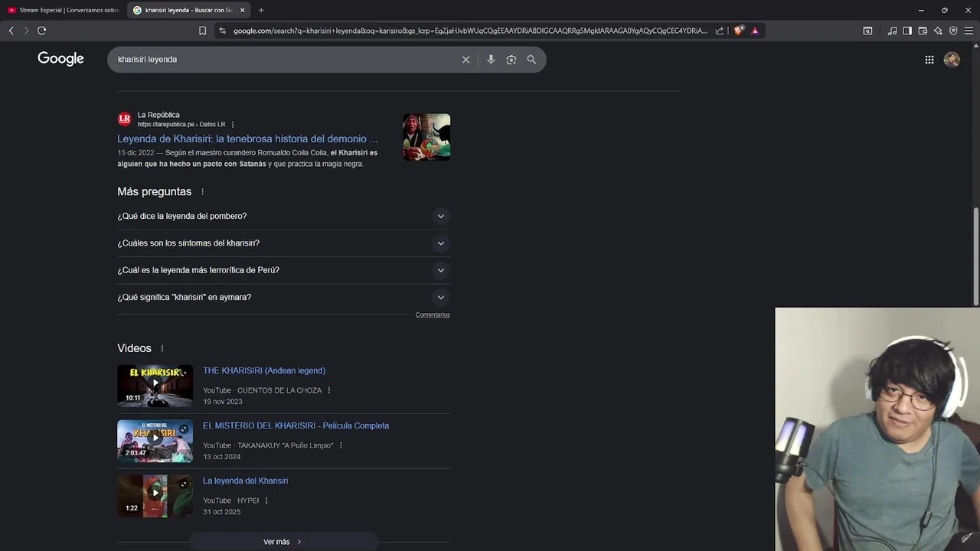Start voice search with the microphone icon

[491, 60]
